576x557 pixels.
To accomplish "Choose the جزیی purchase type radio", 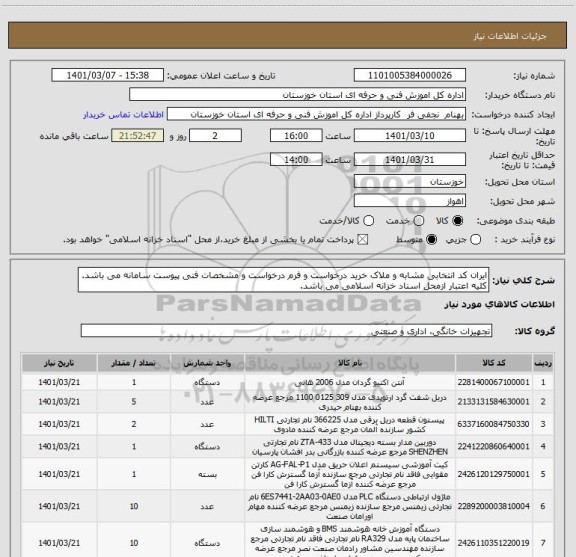I will pyautogui.click(x=475, y=240).
